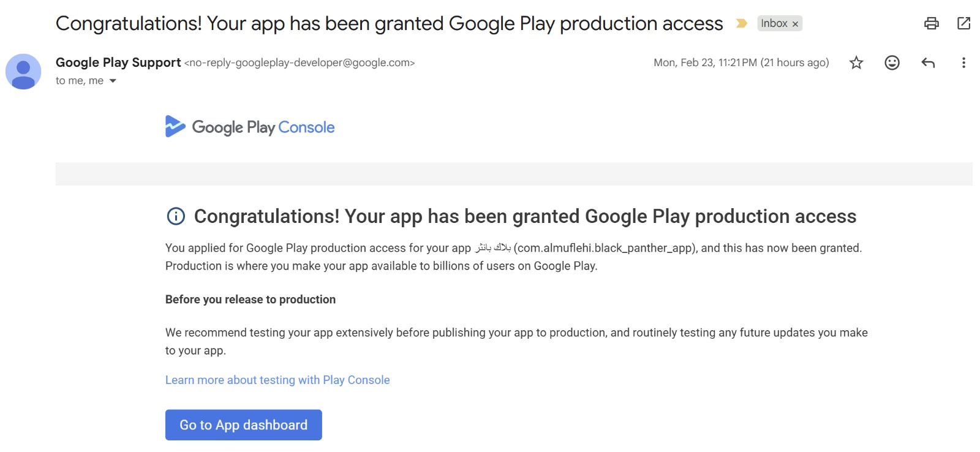Open 'Learn more about testing with Play Console' link
980x452 pixels.
[277, 380]
